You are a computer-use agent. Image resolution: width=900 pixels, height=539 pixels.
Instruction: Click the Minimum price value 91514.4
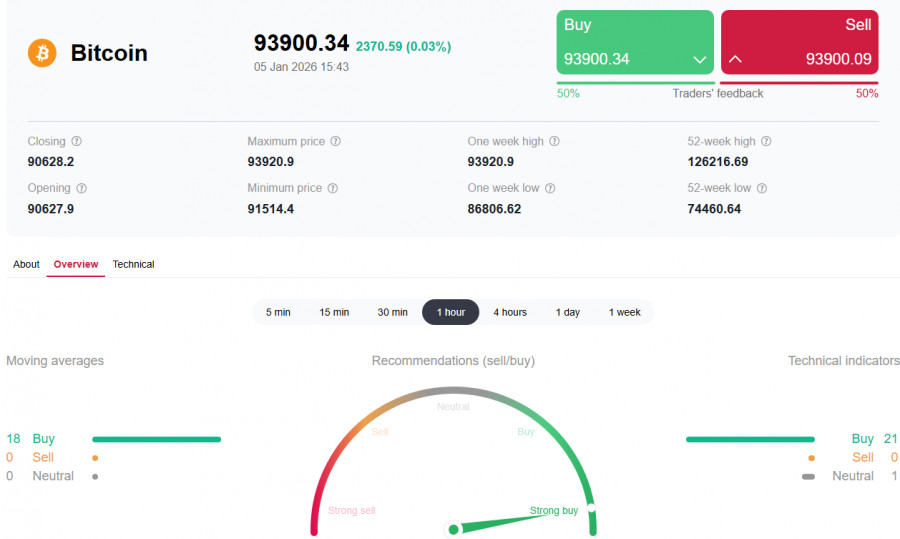270,209
